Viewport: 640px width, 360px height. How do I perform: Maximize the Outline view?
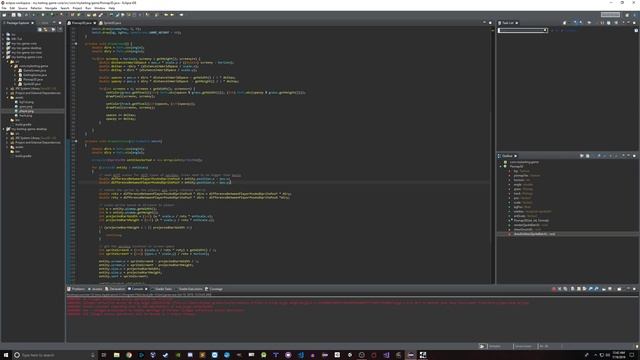634,156
